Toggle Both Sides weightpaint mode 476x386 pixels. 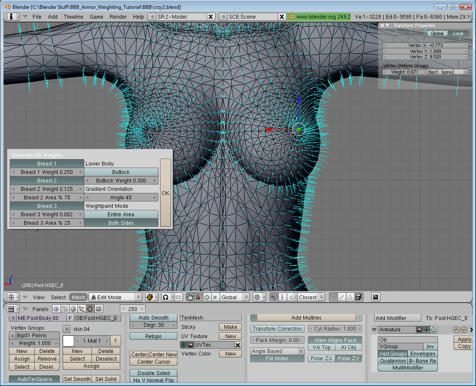click(121, 223)
